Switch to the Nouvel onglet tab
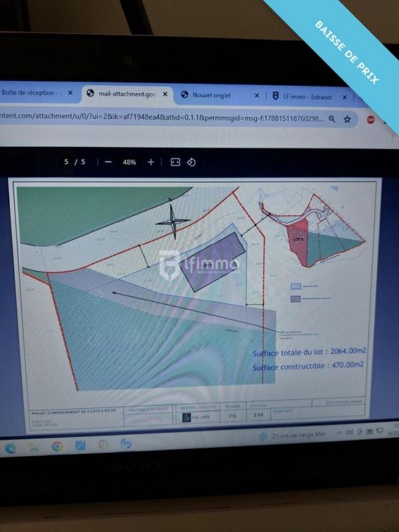Viewport: 399px width, 532px height. click(211, 95)
